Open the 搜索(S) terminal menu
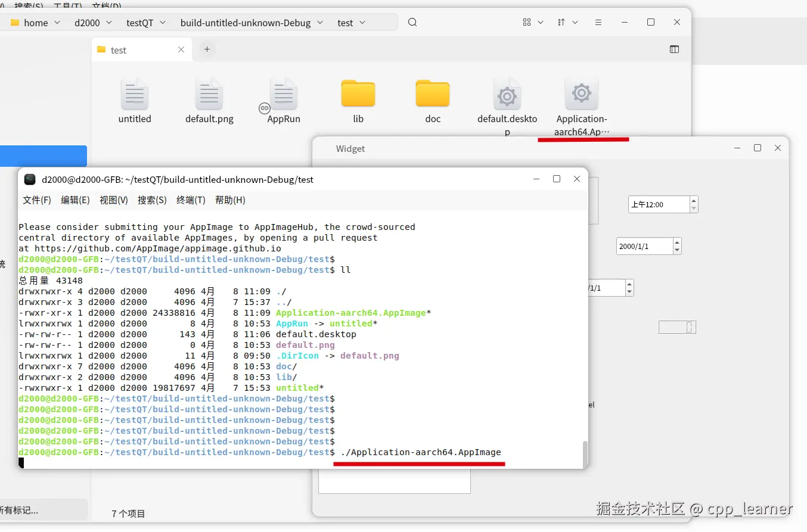Viewport: 807px width, 532px height. tap(152, 200)
